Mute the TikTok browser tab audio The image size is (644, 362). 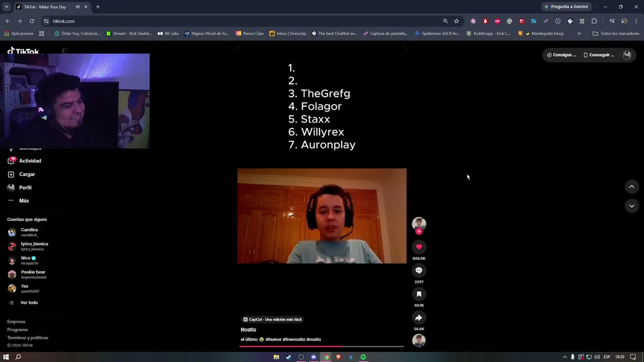(77, 7)
